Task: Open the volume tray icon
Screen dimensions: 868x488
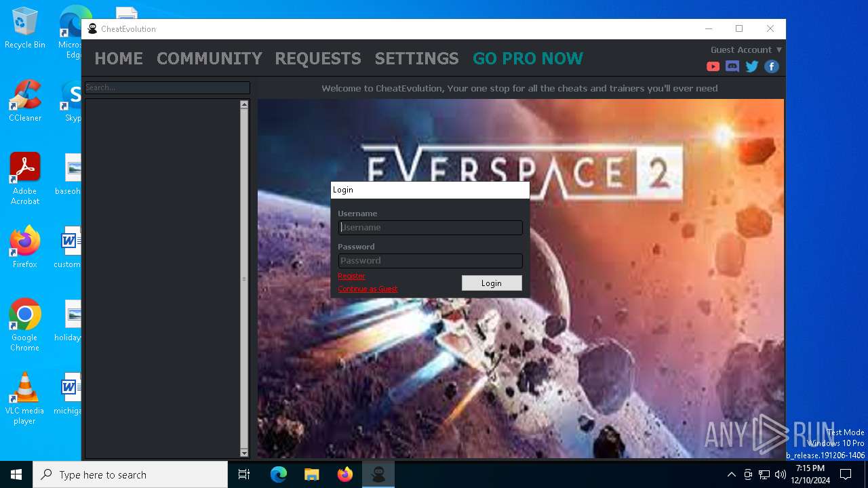Action: point(781,474)
